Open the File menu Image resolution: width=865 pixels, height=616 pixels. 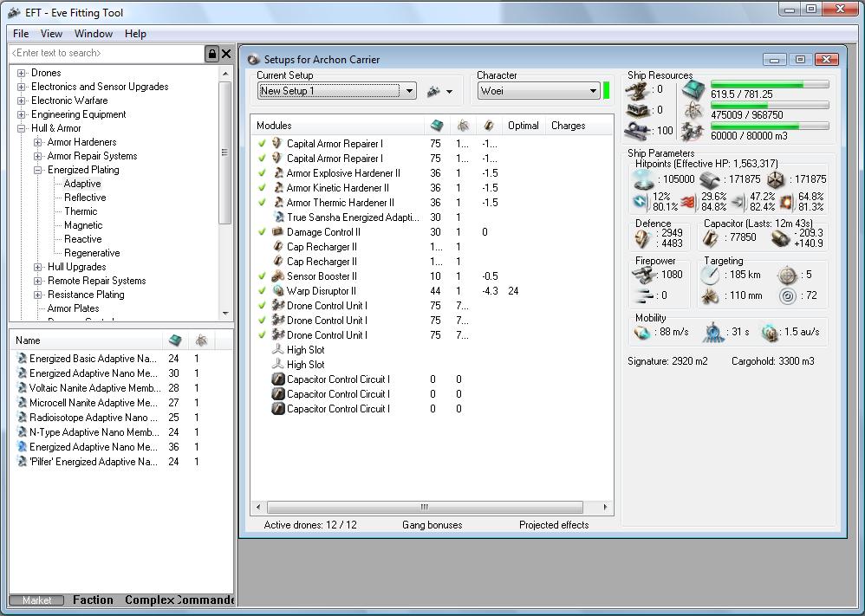pyautogui.click(x=21, y=34)
